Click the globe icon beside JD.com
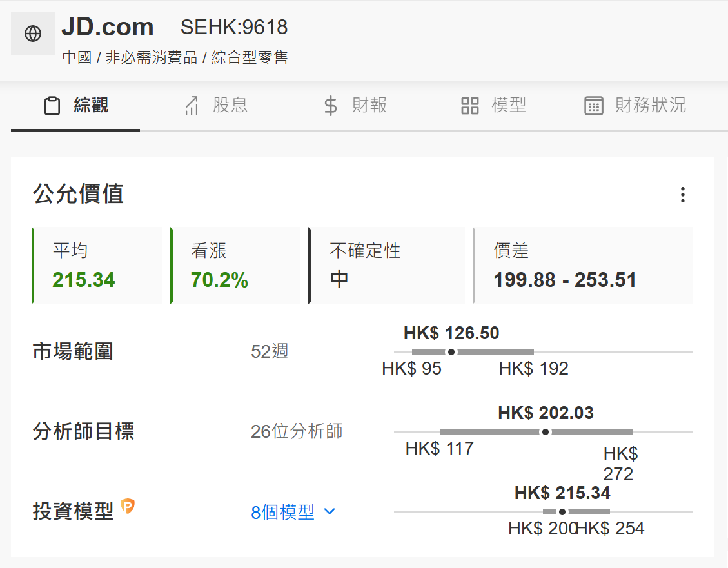The height and width of the screenshot is (568, 728). (x=33, y=34)
